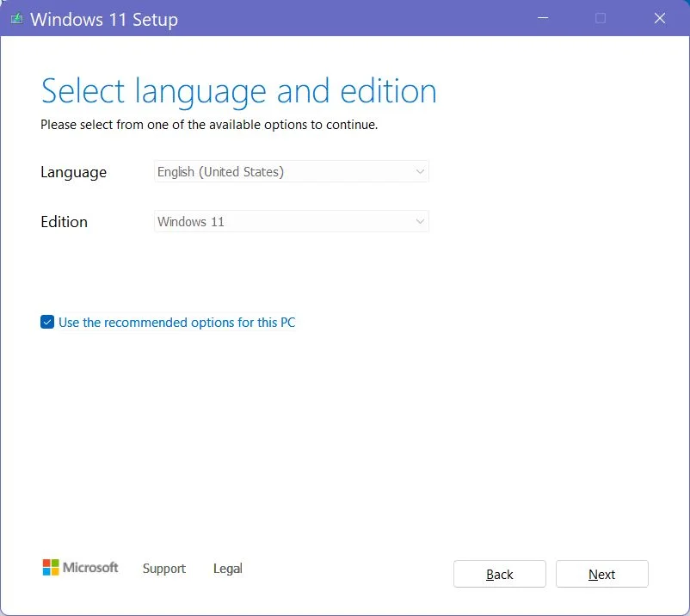
Task: Open the Legal link
Action: 227,569
